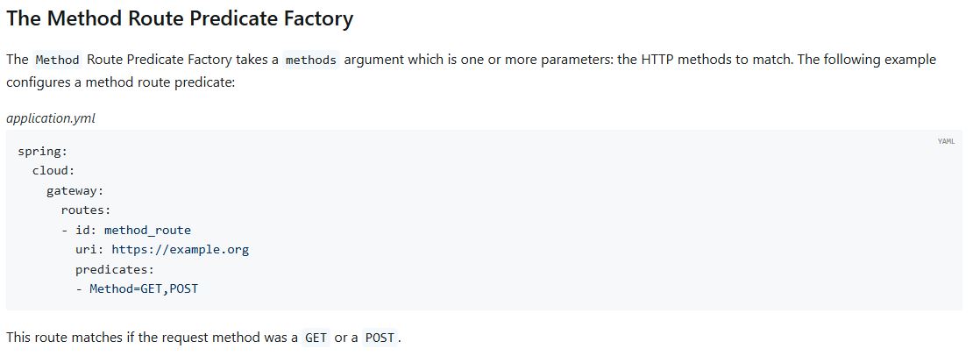
Task: Click the https://example.org URL
Action: click(x=180, y=249)
